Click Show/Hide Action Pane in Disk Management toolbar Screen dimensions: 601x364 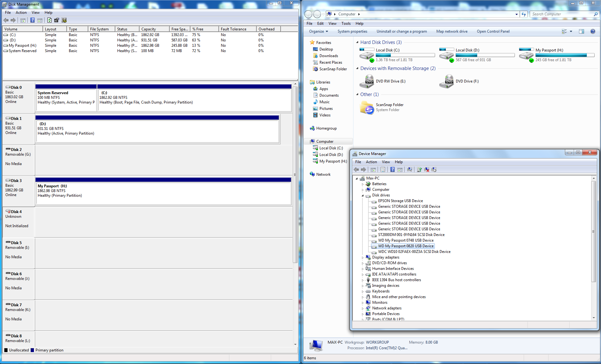[x=40, y=20]
